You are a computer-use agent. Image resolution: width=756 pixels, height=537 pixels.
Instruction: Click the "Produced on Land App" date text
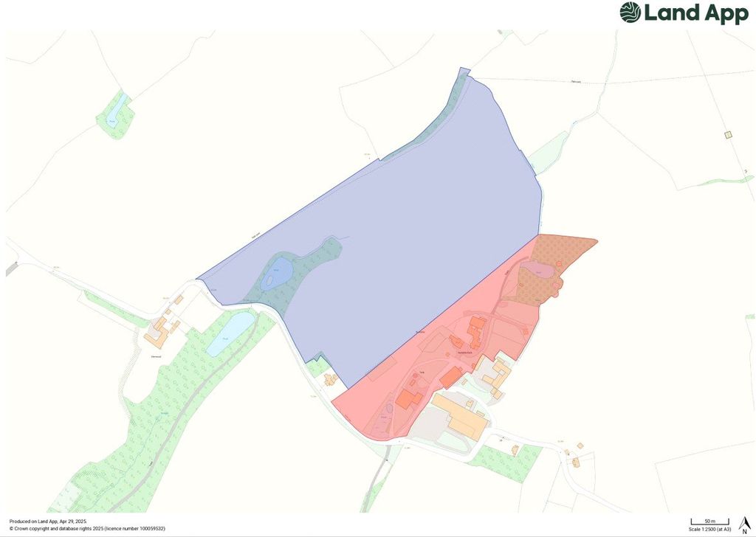point(48,521)
